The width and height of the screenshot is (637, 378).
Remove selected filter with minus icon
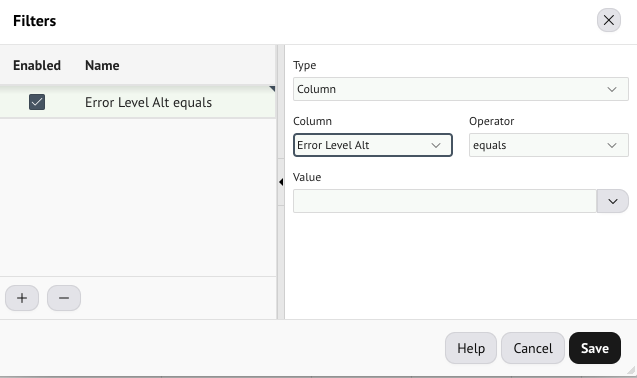coord(64,298)
